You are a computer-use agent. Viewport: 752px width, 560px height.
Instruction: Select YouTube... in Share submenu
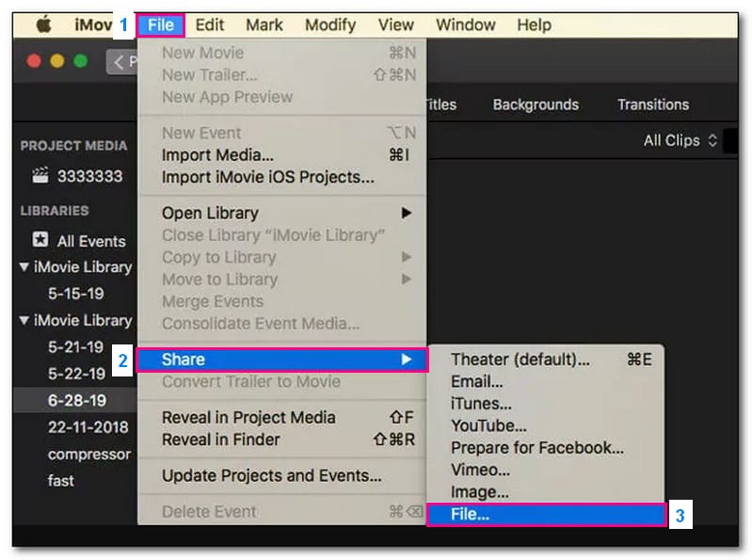pos(488,426)
